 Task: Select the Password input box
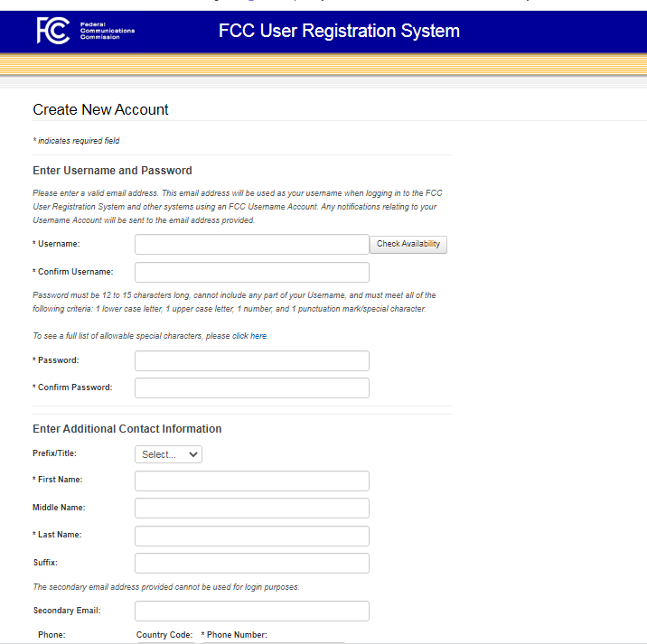click(251, 360)
